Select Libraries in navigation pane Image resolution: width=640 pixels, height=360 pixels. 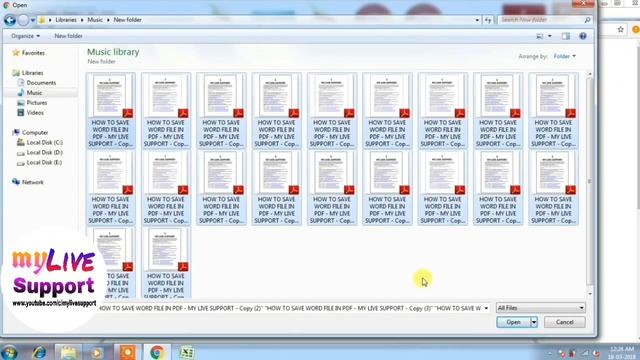pyautogui.click(x=32, y=73)
